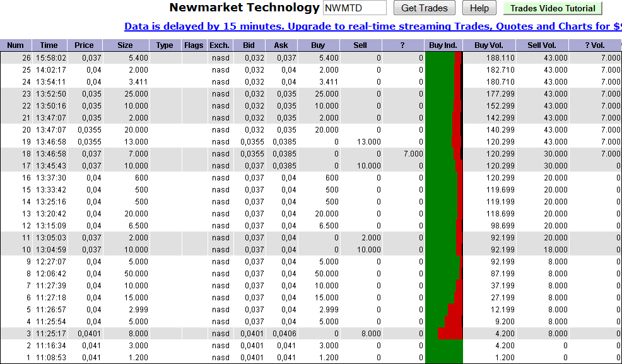Image resolution: width=622 pixels, height=364 pixels.
Task: Click the Exch. column header
Action: point(220,45)
